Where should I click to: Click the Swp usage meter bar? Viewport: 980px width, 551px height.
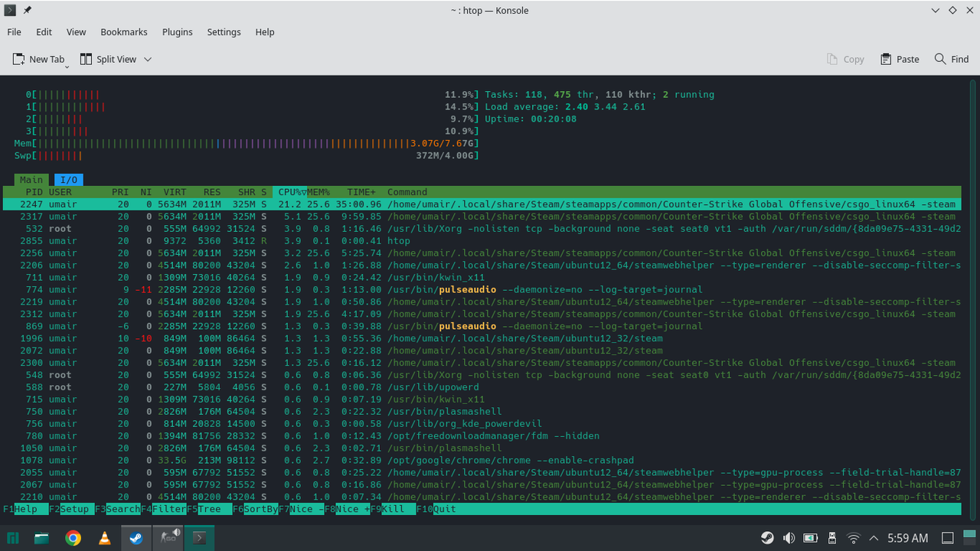pyautogui.click(x=247, y=155)
